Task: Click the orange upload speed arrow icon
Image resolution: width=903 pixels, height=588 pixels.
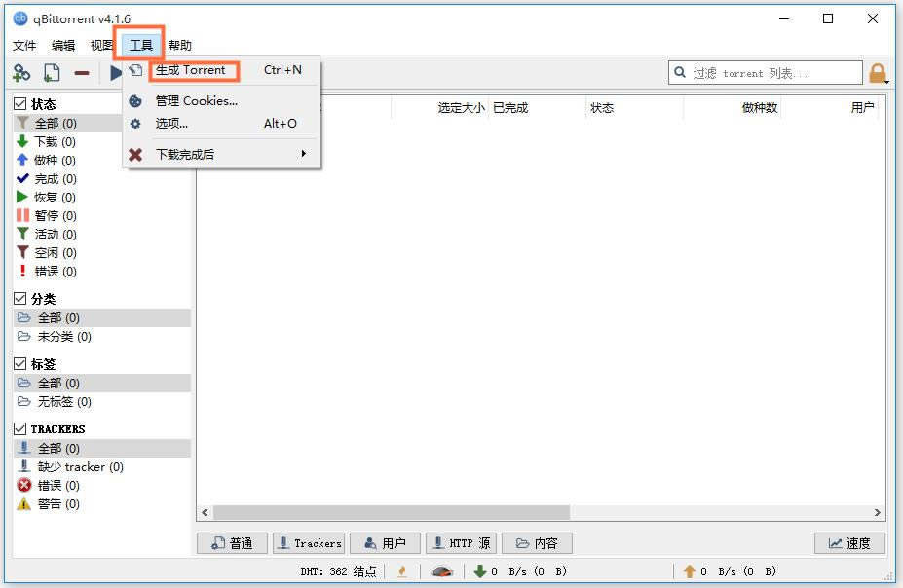Action: click(x=690, y=571)
